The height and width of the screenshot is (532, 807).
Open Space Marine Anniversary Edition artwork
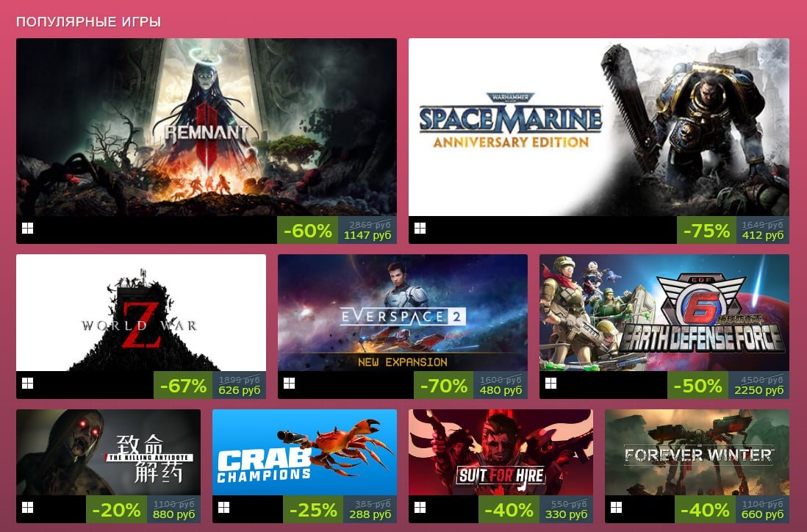coord(598,127)
